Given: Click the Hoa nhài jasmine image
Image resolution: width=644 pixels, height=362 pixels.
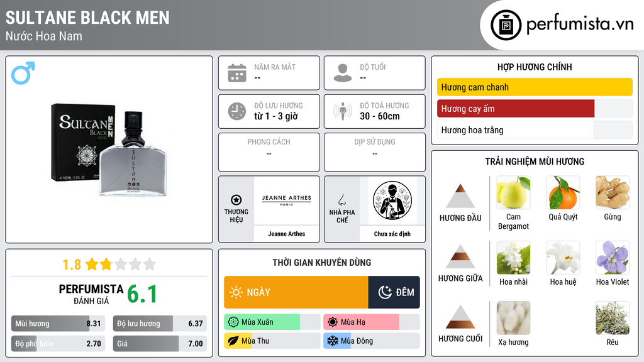Looking at the screenshot, I should pos(513,257).
